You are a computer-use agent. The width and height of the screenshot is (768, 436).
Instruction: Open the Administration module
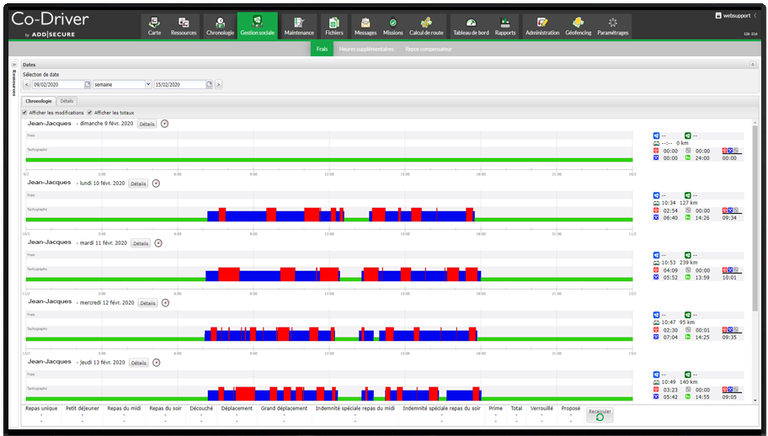pyautogui.click(x=542, y=26)
